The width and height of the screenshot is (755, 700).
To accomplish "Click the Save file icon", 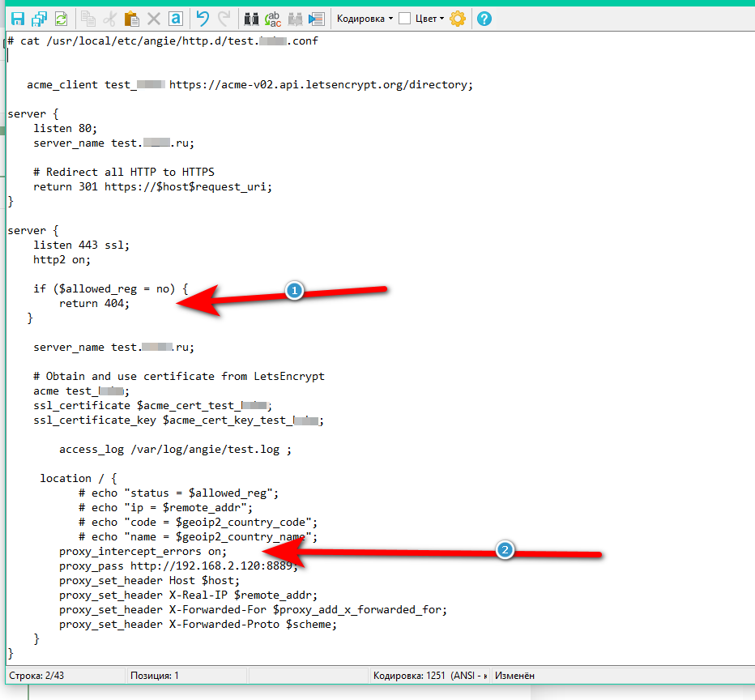I will (x=17, y=19).
